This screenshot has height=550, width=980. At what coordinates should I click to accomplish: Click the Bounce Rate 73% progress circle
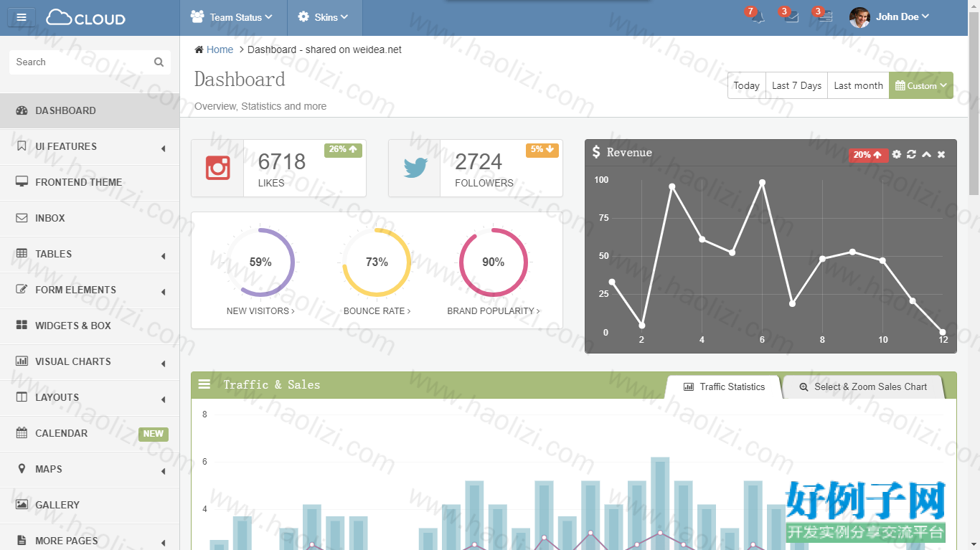point(377,262)
